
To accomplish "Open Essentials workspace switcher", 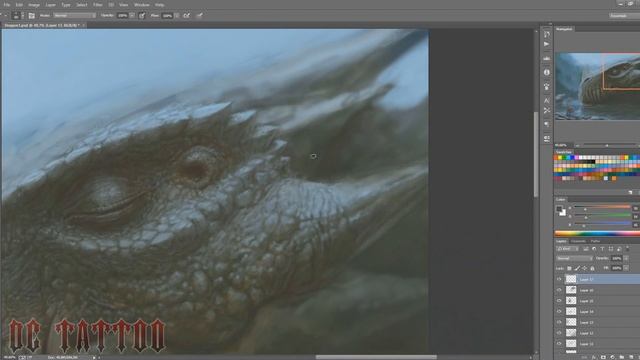I will coord(624,16).
